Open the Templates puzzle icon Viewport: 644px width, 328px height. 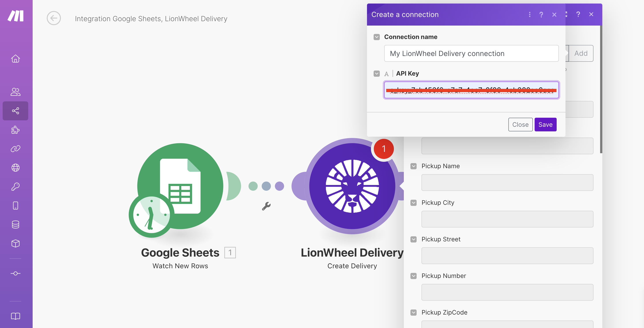(15, 130)
